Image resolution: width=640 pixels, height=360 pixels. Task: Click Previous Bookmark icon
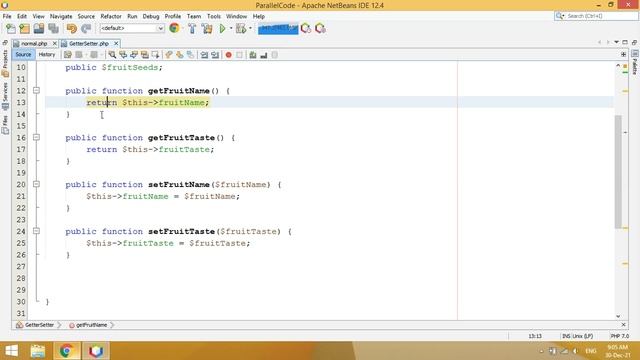point(169,55)
